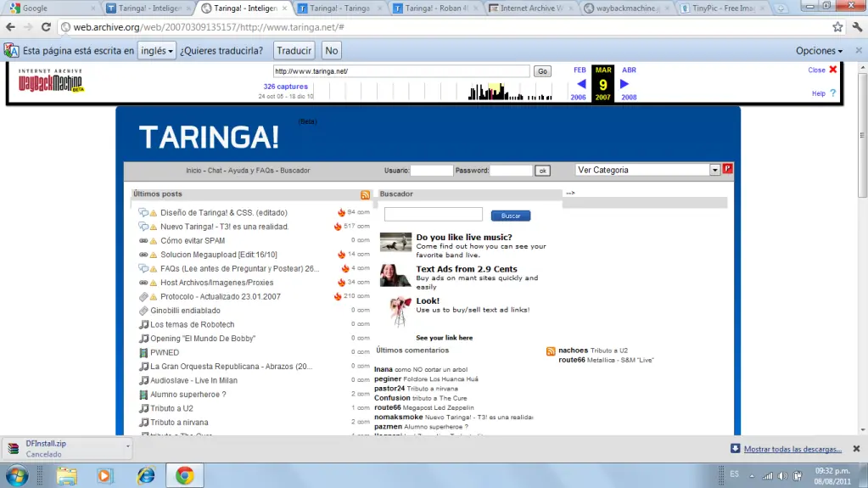Click the Wayback URL input field
The image size is (868, 488).
click(401, 71)
